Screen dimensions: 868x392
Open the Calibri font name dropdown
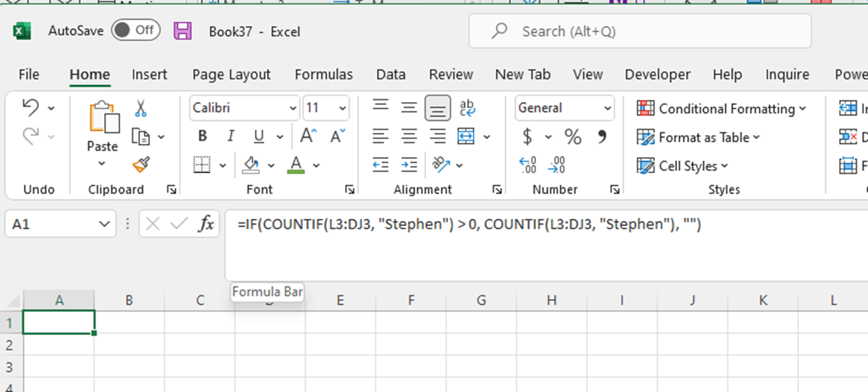(x=293, y=108)
